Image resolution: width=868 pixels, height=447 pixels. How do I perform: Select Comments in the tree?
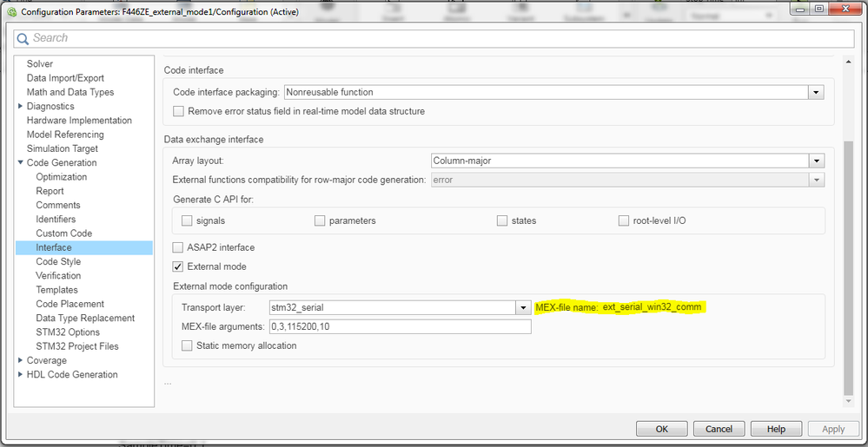click(x=58, y=205)
